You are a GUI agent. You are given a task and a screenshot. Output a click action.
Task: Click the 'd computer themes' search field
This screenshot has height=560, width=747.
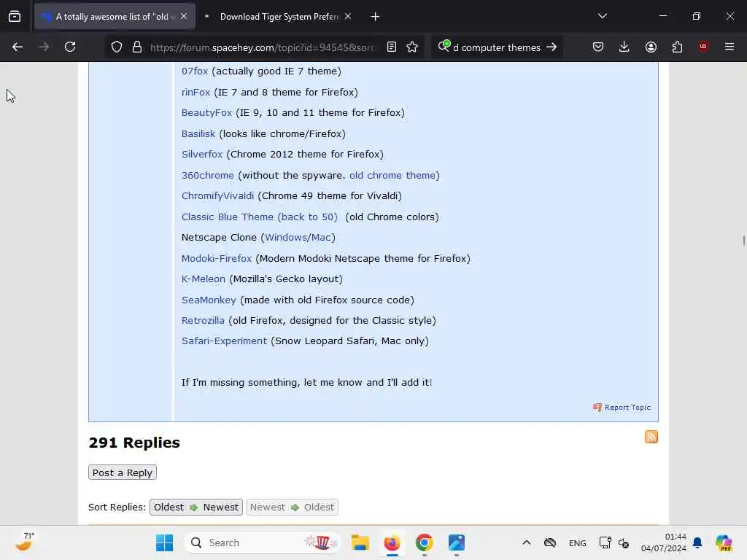pos(496,47)
